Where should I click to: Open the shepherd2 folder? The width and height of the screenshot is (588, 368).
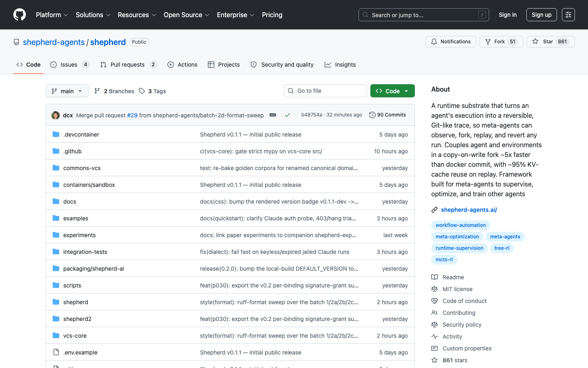click(77, 319)
